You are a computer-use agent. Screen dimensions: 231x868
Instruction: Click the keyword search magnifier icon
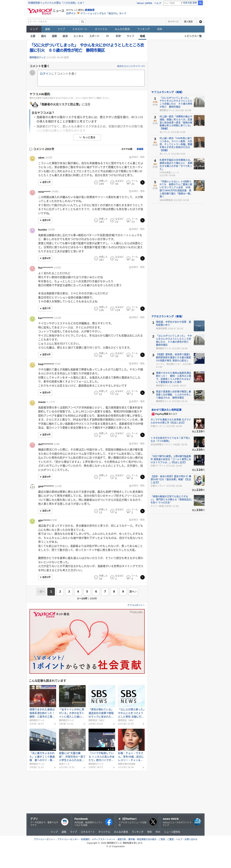82,22
